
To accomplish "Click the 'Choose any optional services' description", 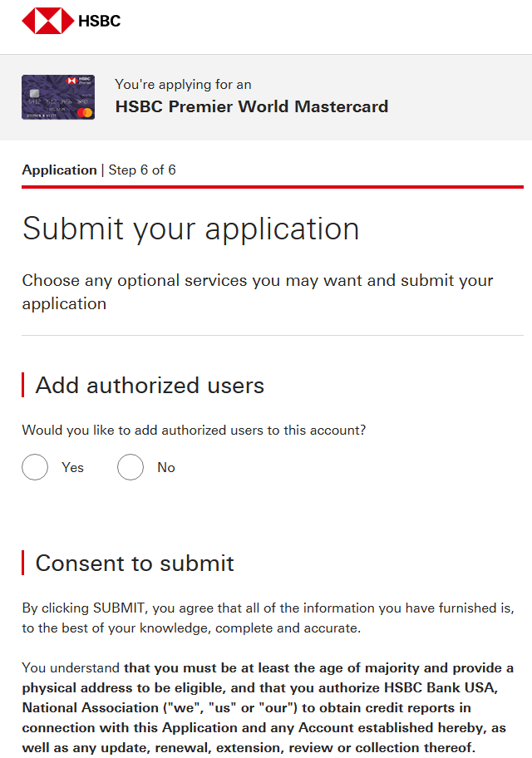I will point(258,292).
